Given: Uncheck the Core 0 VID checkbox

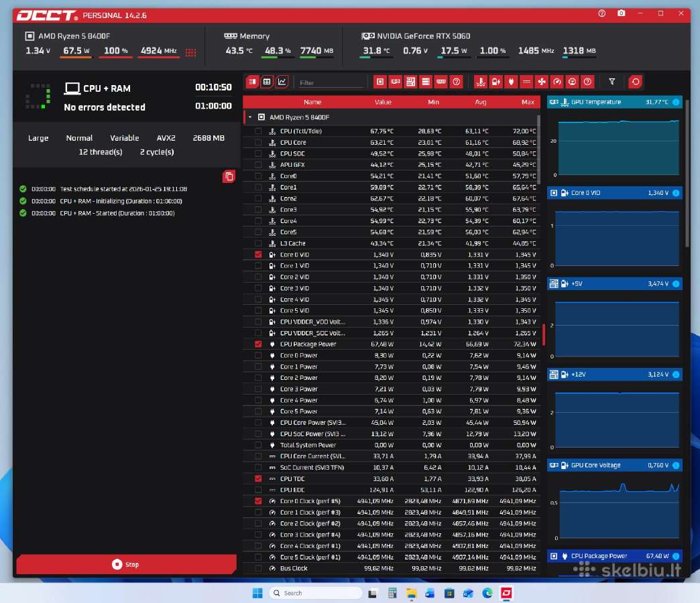Looking at the screenshot, I should [258, 255].
